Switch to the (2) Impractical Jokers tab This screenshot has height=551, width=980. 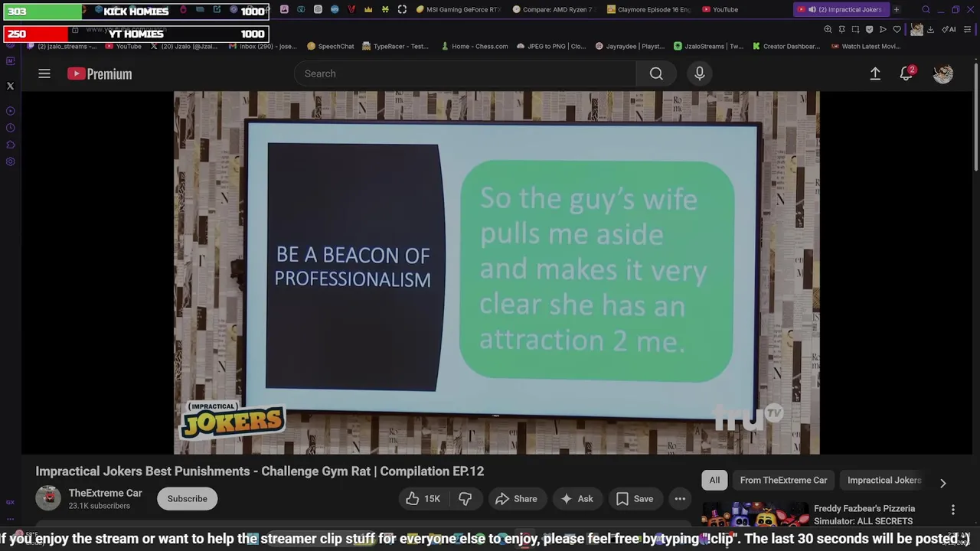click(x=841, y=9)
